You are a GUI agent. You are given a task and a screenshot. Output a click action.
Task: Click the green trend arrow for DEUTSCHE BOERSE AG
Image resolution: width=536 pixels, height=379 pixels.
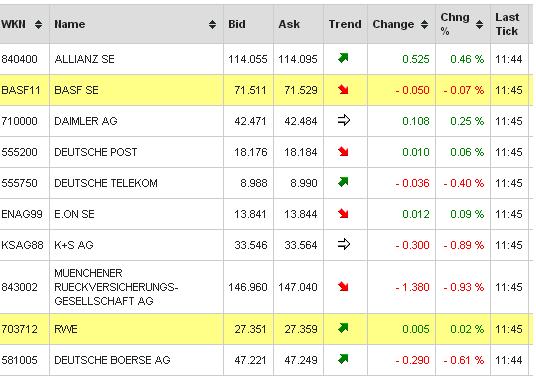(343, 359)
